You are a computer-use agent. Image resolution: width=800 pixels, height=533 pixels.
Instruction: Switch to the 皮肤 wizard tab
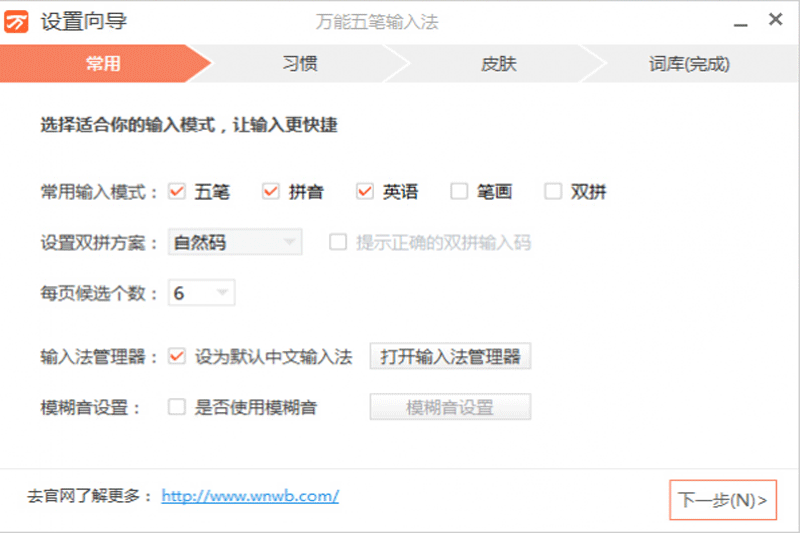[498, 65]
